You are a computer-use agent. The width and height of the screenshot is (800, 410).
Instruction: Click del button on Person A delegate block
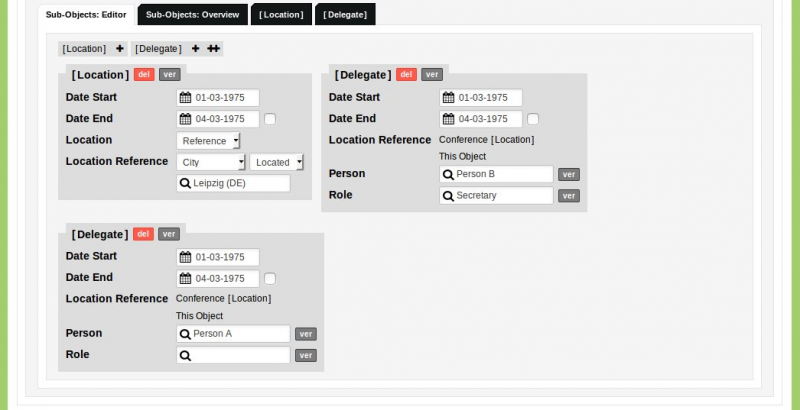(144, 234)
